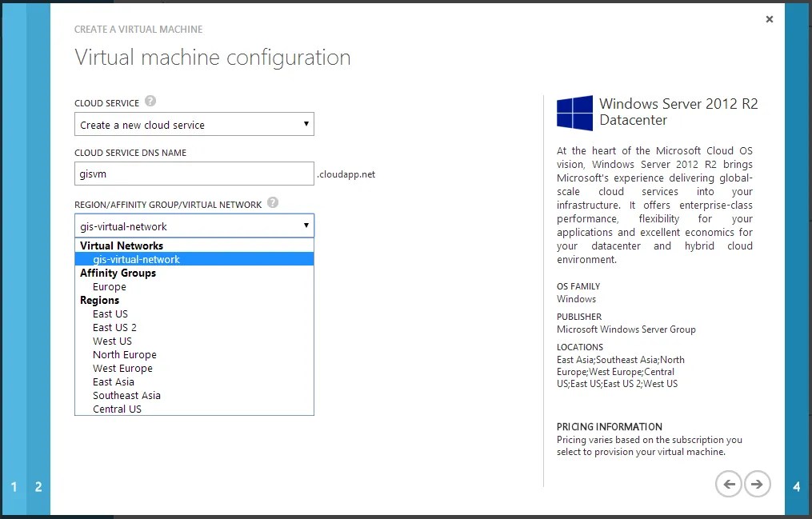Pick Southeast Asia region
Screen dimensions: 812x519
coord(194,395)
